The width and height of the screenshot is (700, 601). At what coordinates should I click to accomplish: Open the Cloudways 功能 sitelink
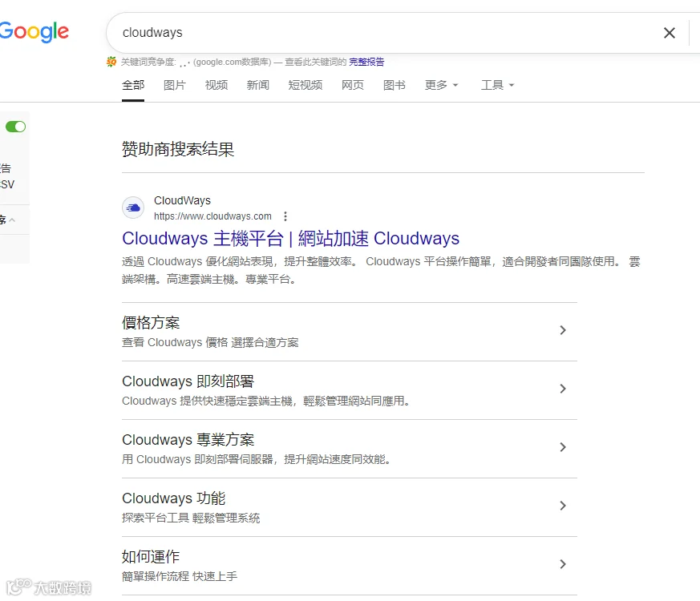174,498
